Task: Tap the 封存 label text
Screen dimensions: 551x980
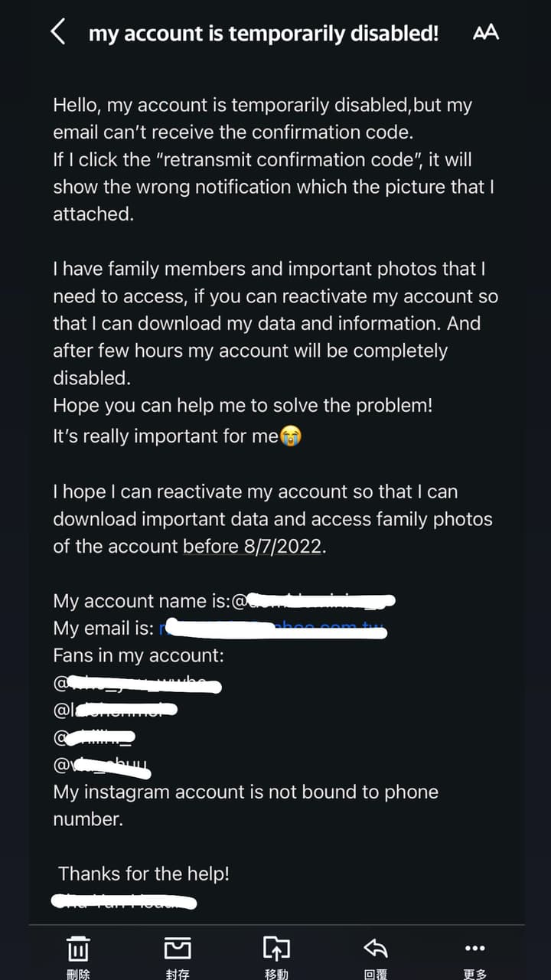Action: click(178, 975)
